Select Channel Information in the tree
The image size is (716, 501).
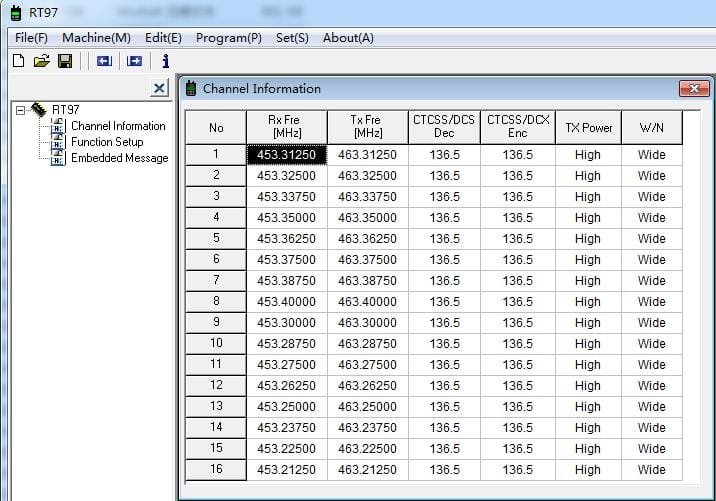coord(117,126)
